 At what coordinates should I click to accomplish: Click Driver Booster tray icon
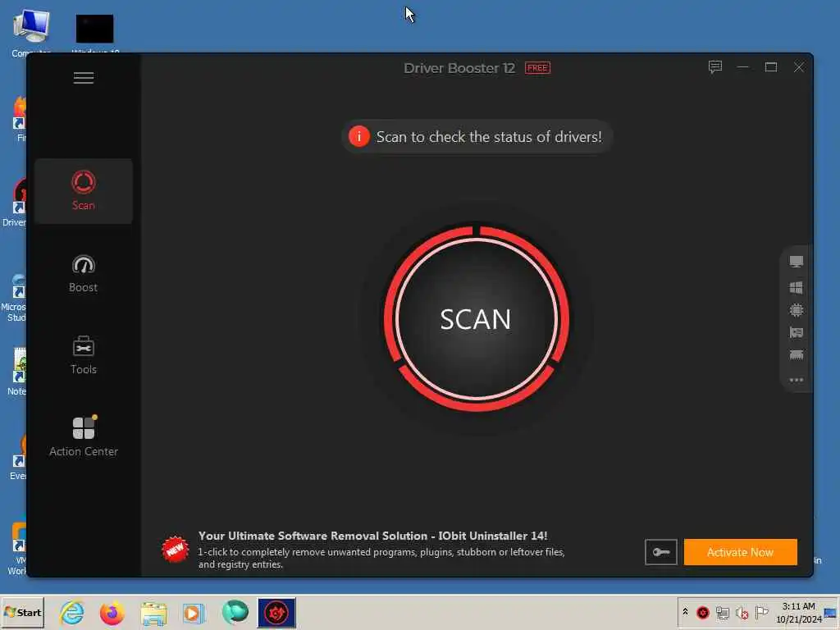703,612
